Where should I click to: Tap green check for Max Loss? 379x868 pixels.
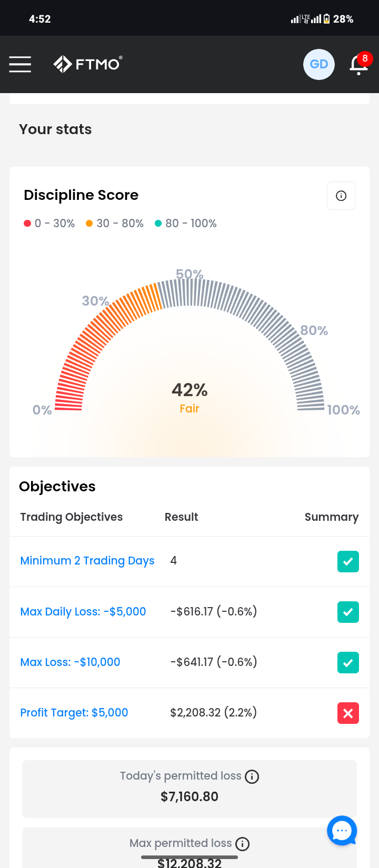(x=348, y=662)
